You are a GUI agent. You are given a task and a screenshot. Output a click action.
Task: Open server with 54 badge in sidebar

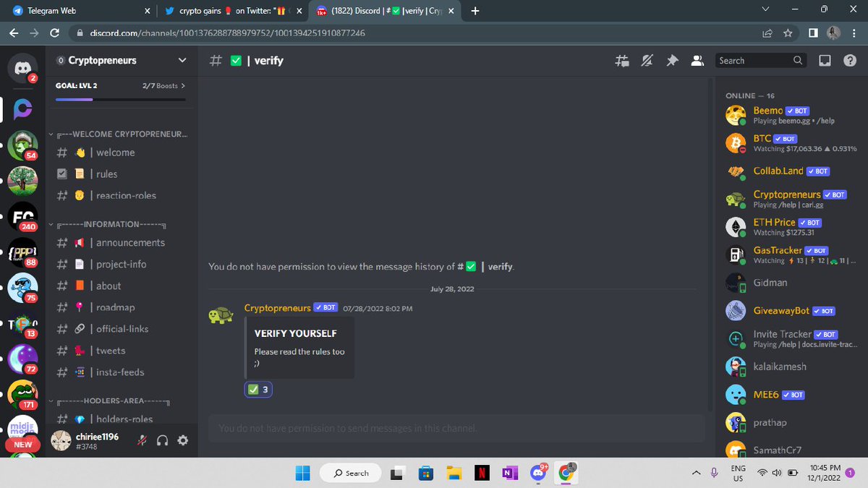coord(23,145)
